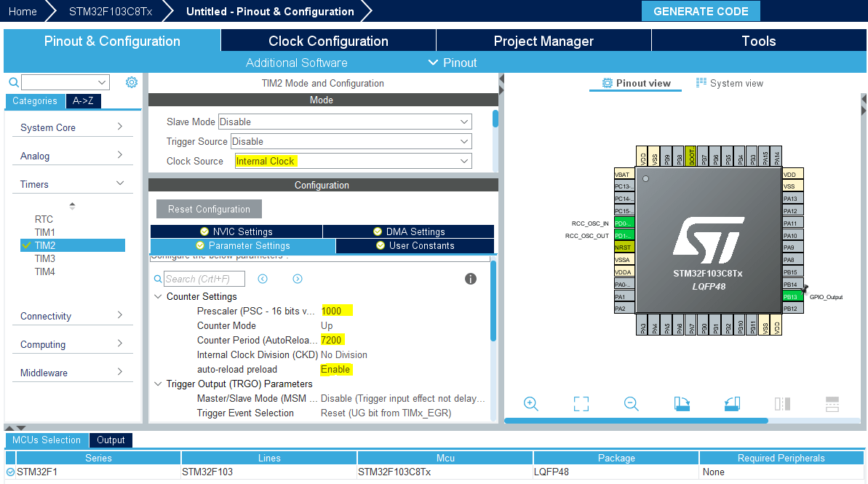Screen dimensions: 868x484
Task: Collapse Trigger Output (TRGO) Parameters group
Action: pyautogui.click(x=158, y=384)
